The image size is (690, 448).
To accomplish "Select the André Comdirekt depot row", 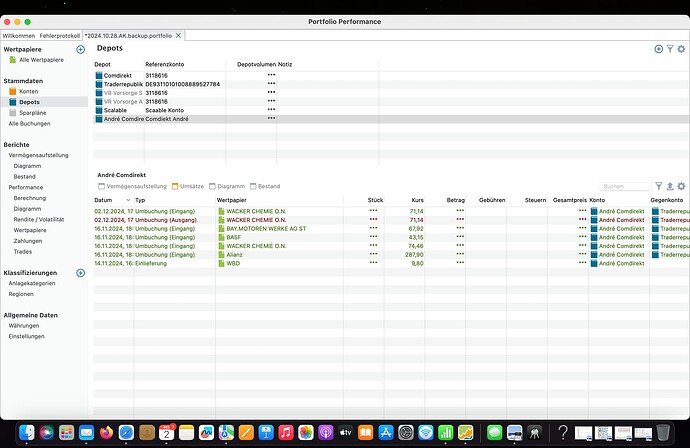I will tap(392, 119).
